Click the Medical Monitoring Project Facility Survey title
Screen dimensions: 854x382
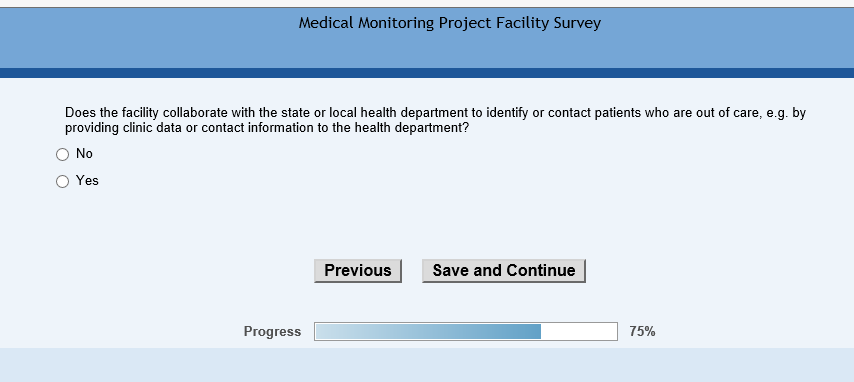click(450, 23)
